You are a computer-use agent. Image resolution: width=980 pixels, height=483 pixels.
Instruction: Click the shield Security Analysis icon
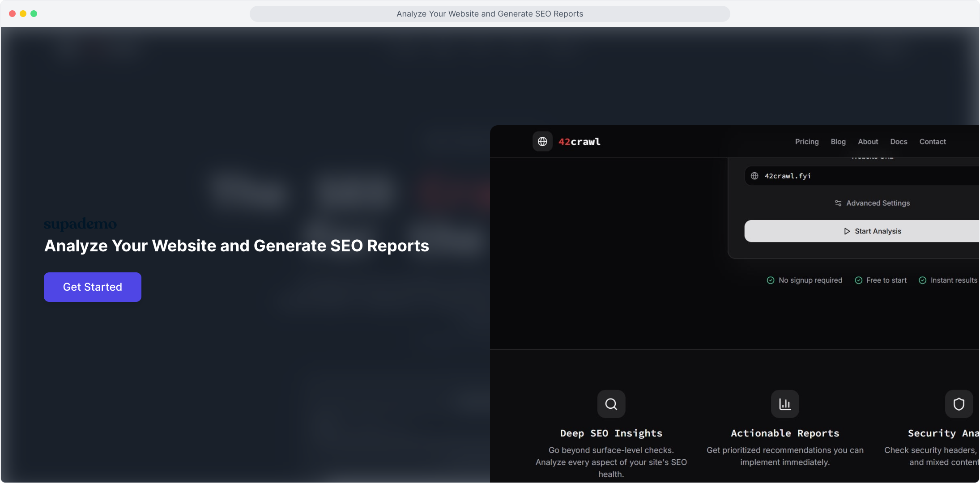pyautogui.click(x=959, y=404)
